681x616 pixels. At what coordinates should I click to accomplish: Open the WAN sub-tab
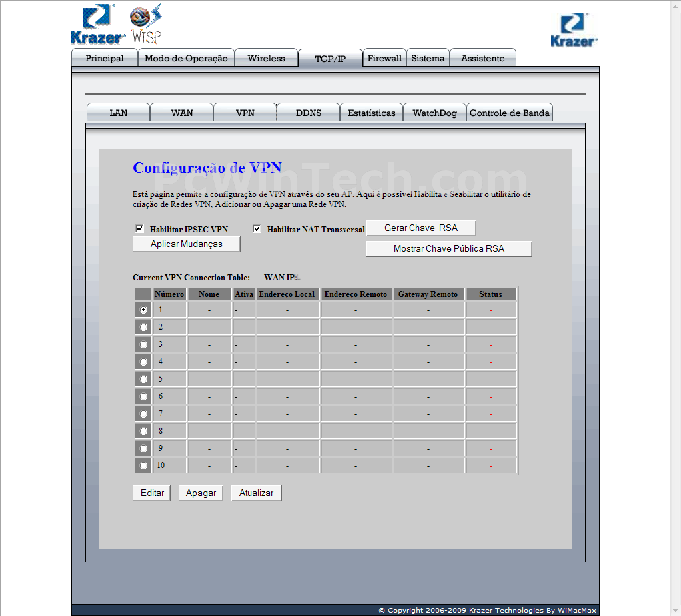pyautogui.click(x=181, y=113)
